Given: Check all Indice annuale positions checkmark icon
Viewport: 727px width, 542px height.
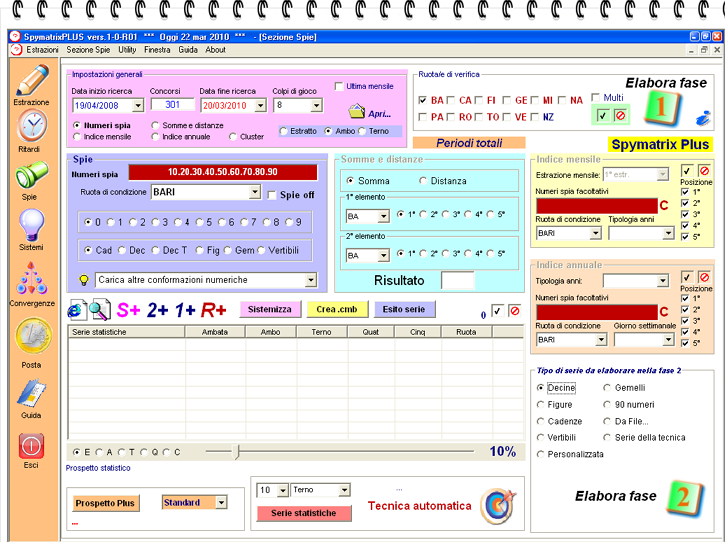Looking at the screenshot, I should (x=687, y=277).
